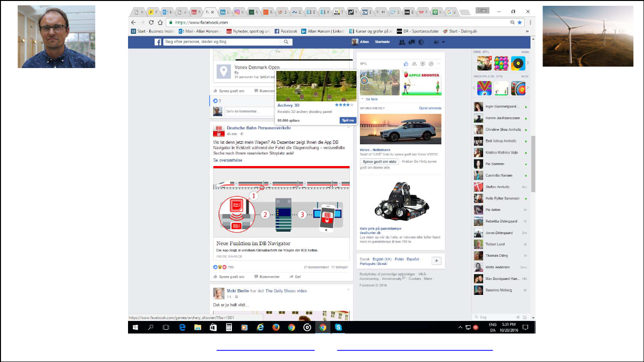Reload the page with the refresh icon
The image size is (644, 362).
coord(151,22)
